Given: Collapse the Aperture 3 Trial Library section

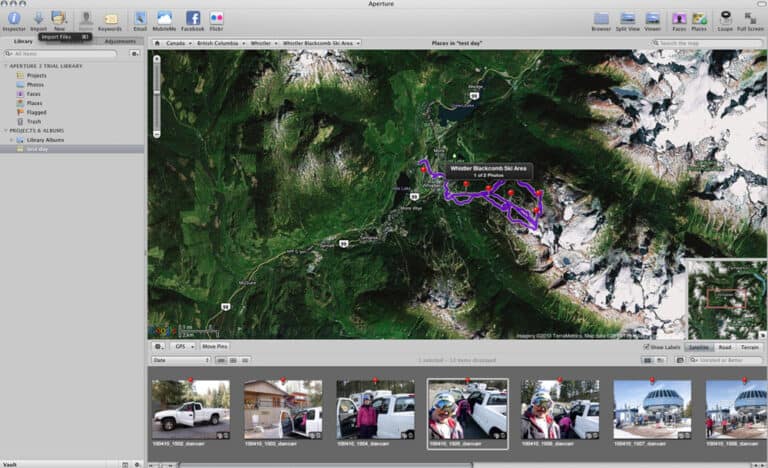Looking at the screenshot, I should click(x=5, y=66).
